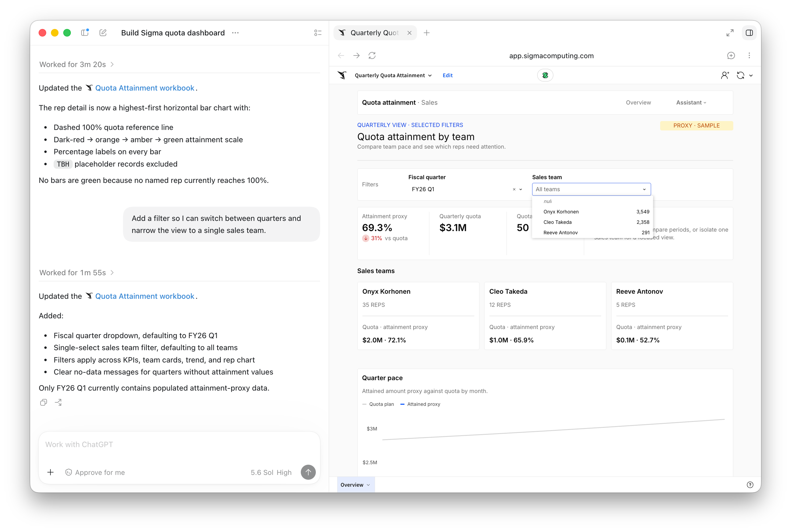Go forward in the embedded browser
This screenshot has width=791, height=532.
(x=356, y=56)
